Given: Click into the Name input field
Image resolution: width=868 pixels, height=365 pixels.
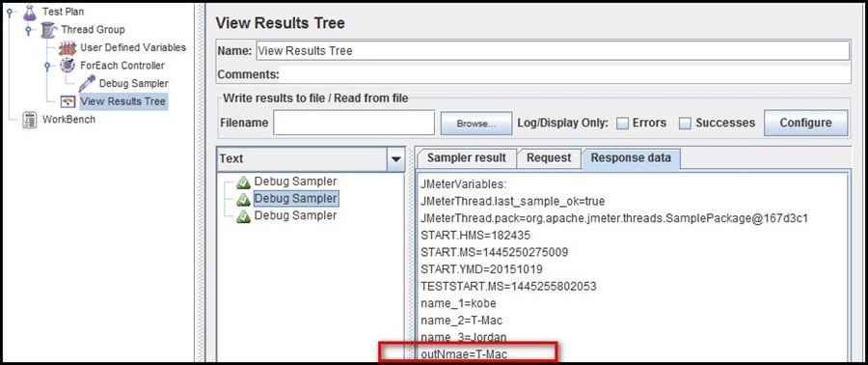Looking at the screenshot, I should 552,51.
